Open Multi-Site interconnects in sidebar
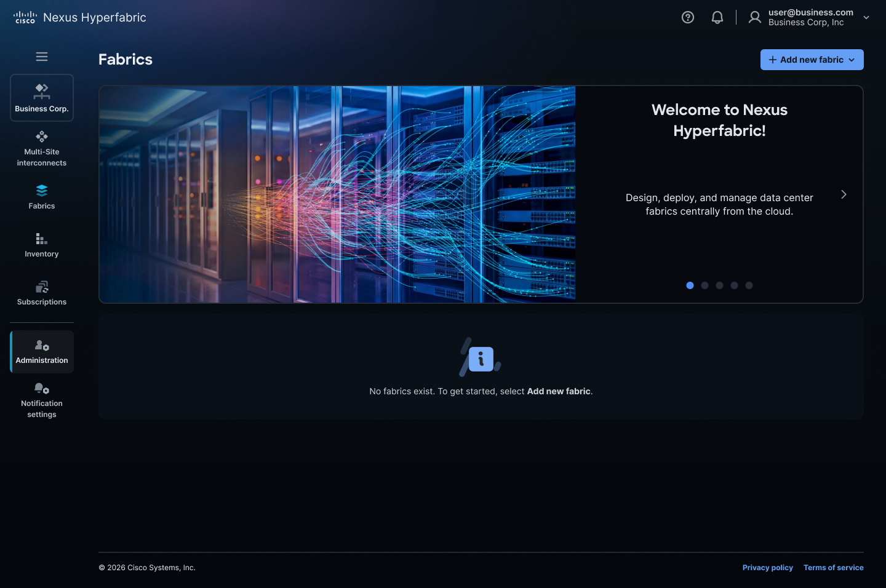 coord(42,149)
